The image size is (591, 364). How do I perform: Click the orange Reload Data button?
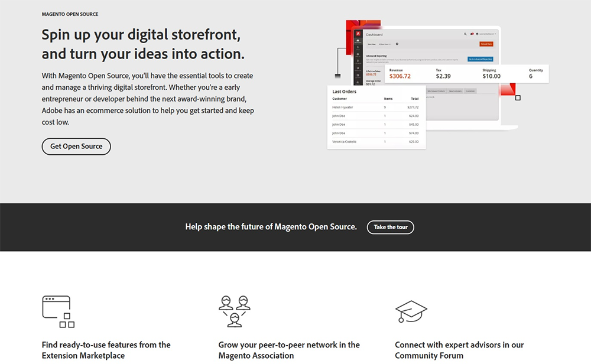tap(486, 44)
